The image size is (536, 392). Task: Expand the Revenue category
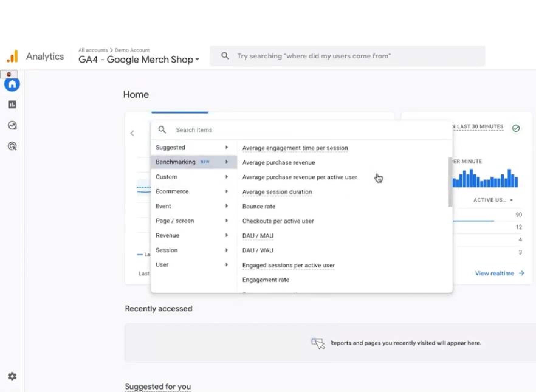pos(194,235)
